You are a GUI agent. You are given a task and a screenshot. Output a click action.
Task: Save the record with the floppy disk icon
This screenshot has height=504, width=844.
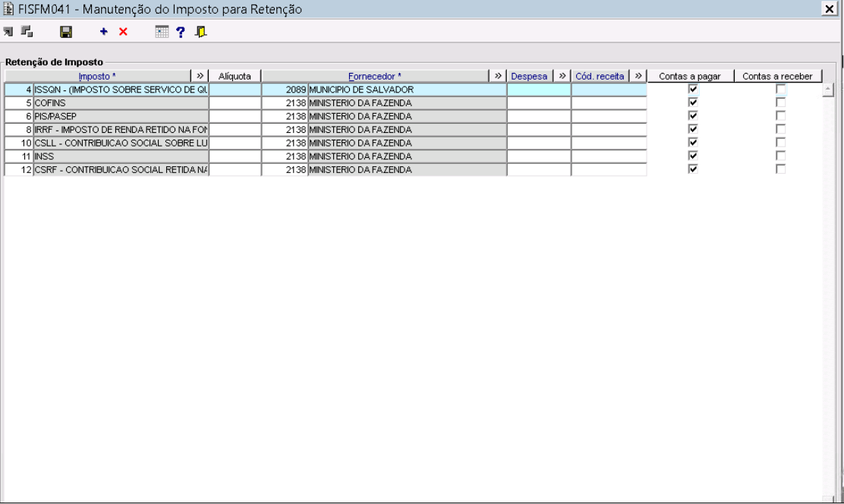(x=66, y=33)
